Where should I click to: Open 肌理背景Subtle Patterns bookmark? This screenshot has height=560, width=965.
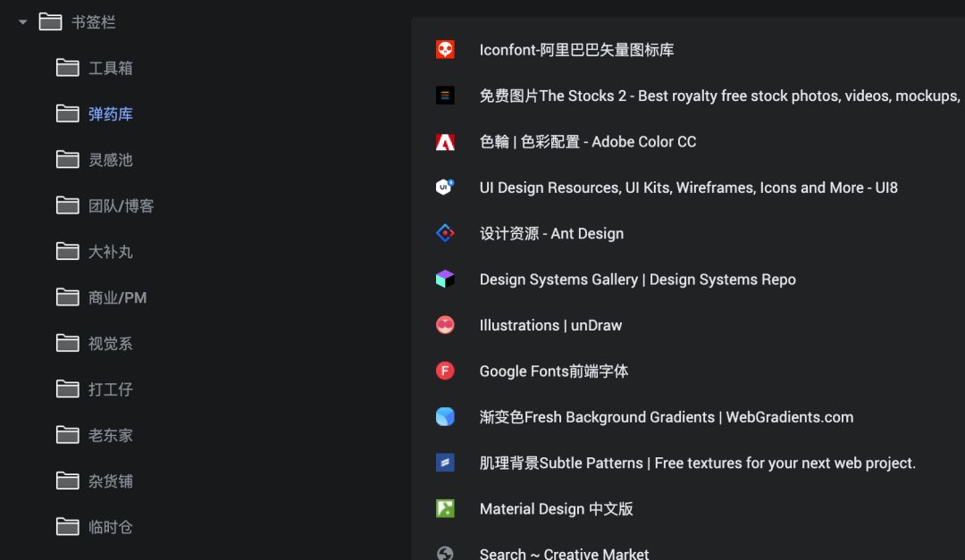[x=698, y=463]
